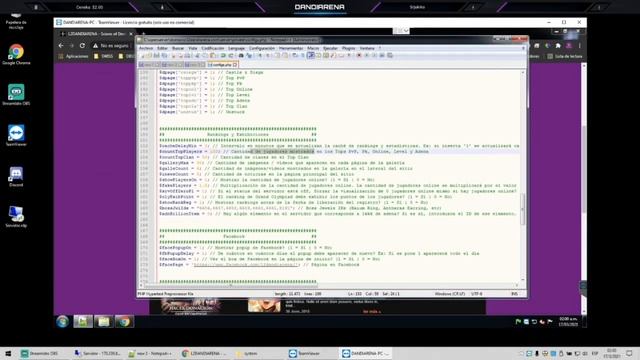Click the Notepad++ vertical scrollbar thumb
This screenshot has width=640, height=360.
[x=522, y=209]
